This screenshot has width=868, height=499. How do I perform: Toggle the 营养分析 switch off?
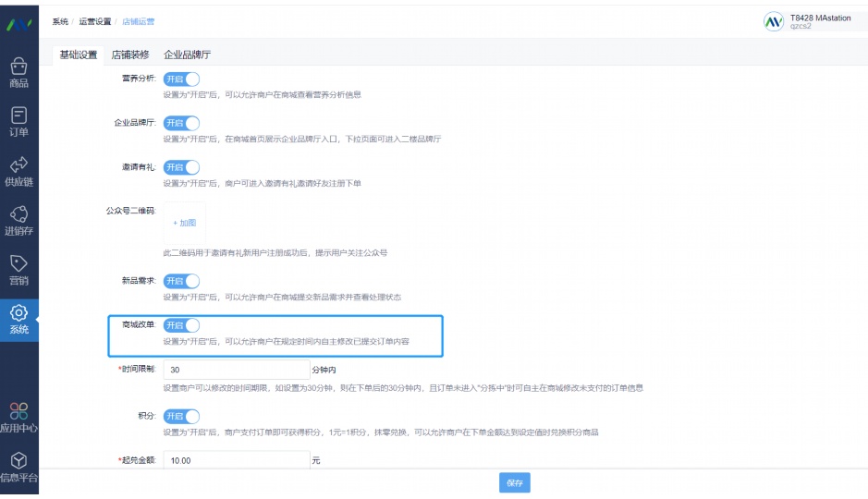click(x=181, y=79)
